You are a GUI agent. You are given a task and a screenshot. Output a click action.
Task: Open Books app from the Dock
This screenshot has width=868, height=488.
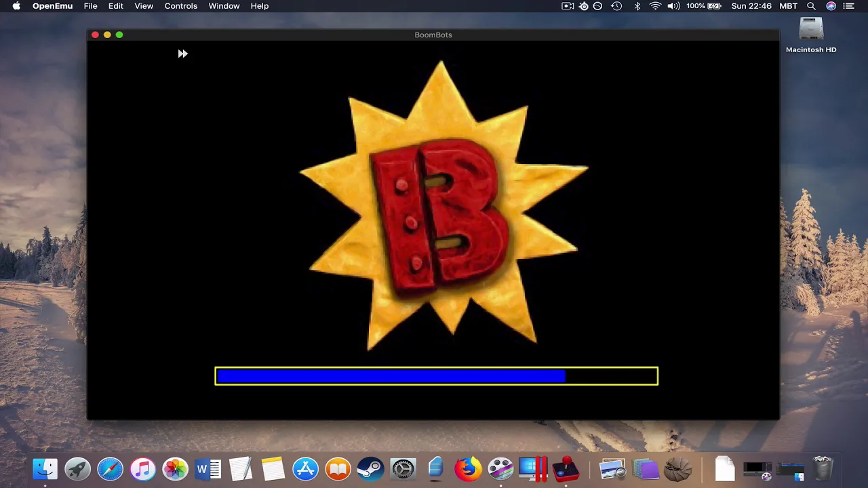(338, 468)
